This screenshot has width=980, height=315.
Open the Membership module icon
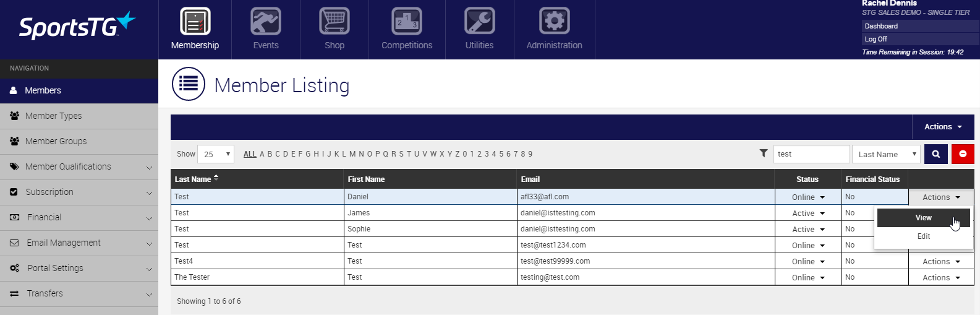click(x=195, y=22)
